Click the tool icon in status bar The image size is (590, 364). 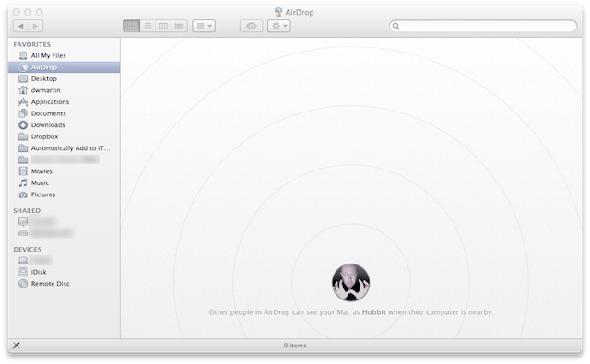pos(17,346)
